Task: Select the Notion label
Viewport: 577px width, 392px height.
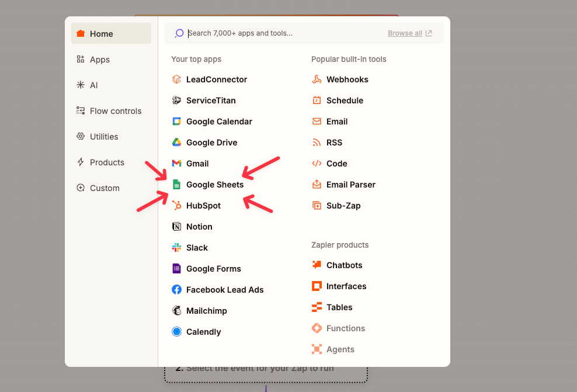Action: tap(199, 227)
